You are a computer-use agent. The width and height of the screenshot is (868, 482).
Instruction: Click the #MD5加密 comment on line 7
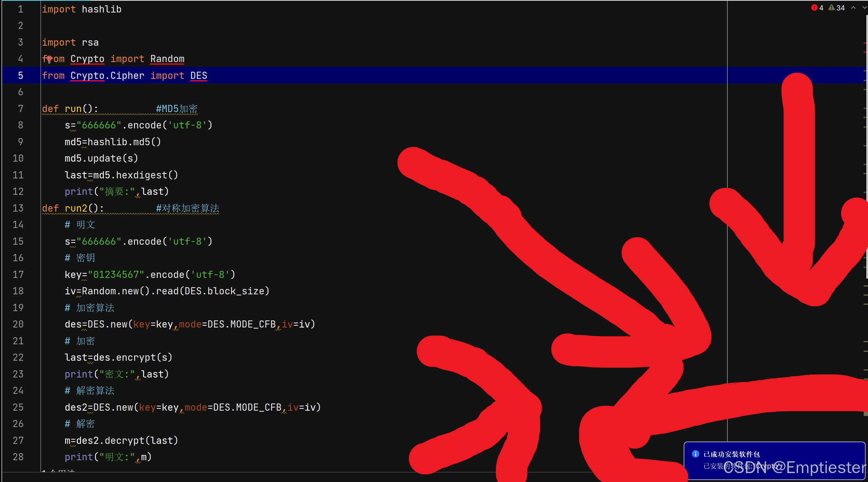(x=177, y=109)
